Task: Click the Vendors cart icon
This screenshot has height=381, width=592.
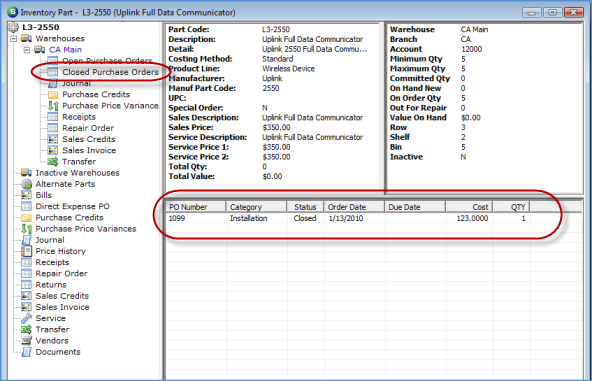Action: click(x=26, y=341)
